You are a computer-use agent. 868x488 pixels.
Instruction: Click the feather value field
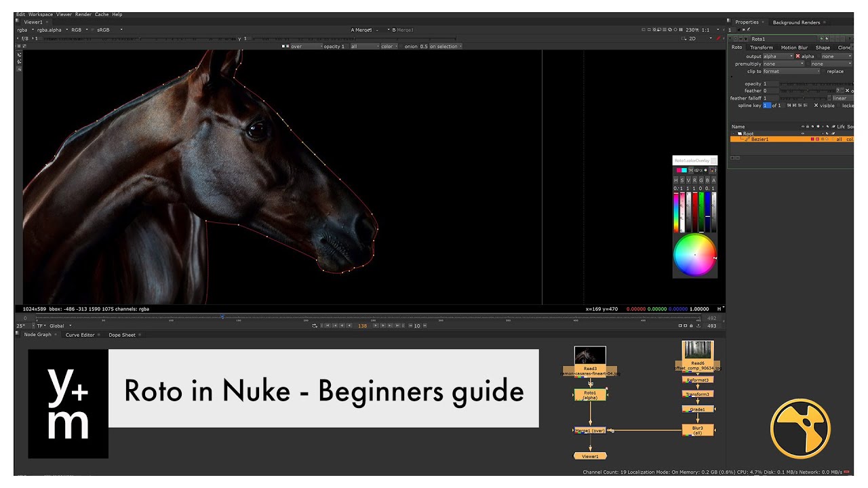[770, 91]
